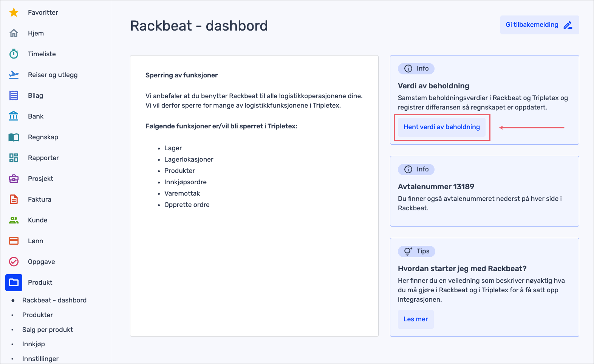Click the Avtalenummer 13189 heading
This screenshot has height=364, width=594.
[x=436, y=187]
